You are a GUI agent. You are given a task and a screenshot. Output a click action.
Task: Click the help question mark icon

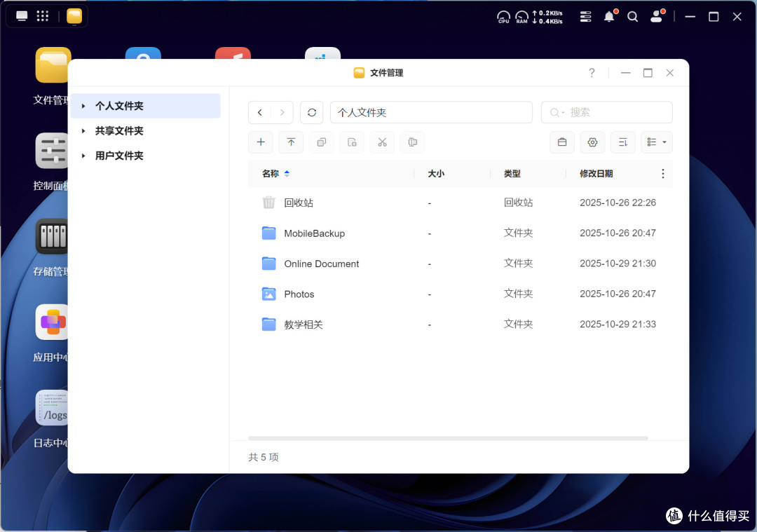[592, 73]
